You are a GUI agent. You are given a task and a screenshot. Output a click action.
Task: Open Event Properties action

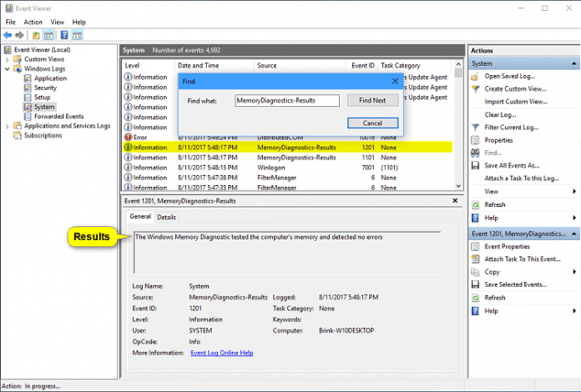(507, 247)
